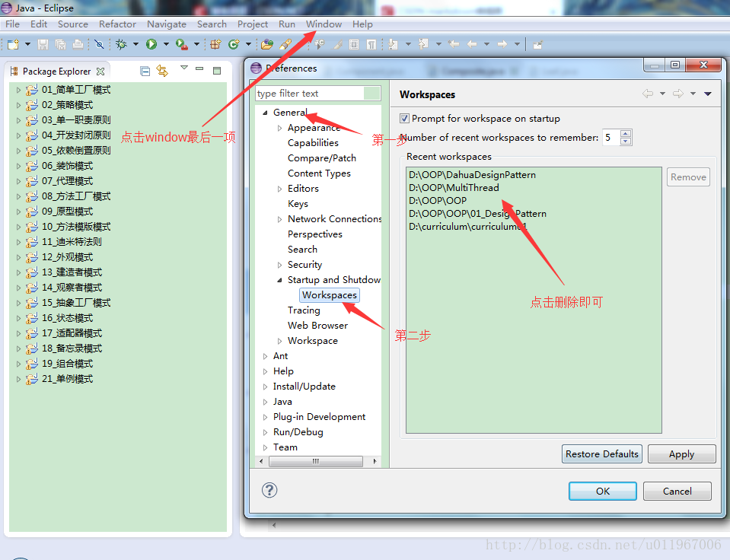Click the Last Edit Location icon
The width and height of the screenshot is (730, 560).
click(x=454, y=44)
